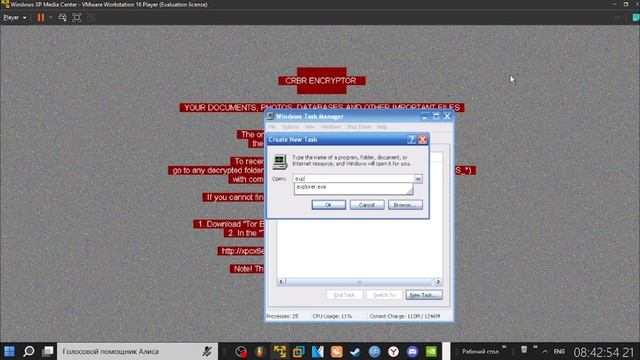
Task: Close the Create New Task dialog
Action: pos(422,140)
